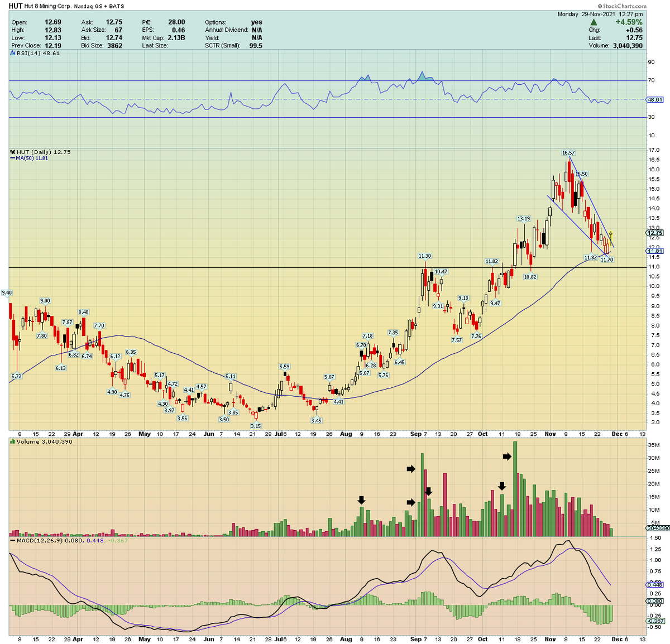Select the HUT ticker symbol in the header
The height and width of the screenshot is (644, 670).
(x=16, y=6)
